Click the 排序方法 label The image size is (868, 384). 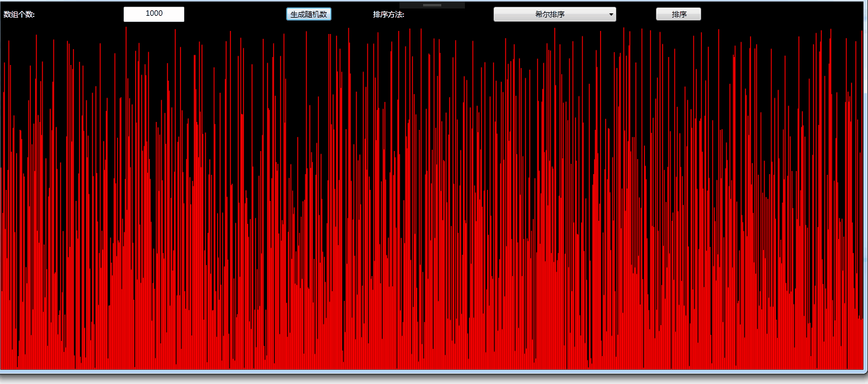389,15
